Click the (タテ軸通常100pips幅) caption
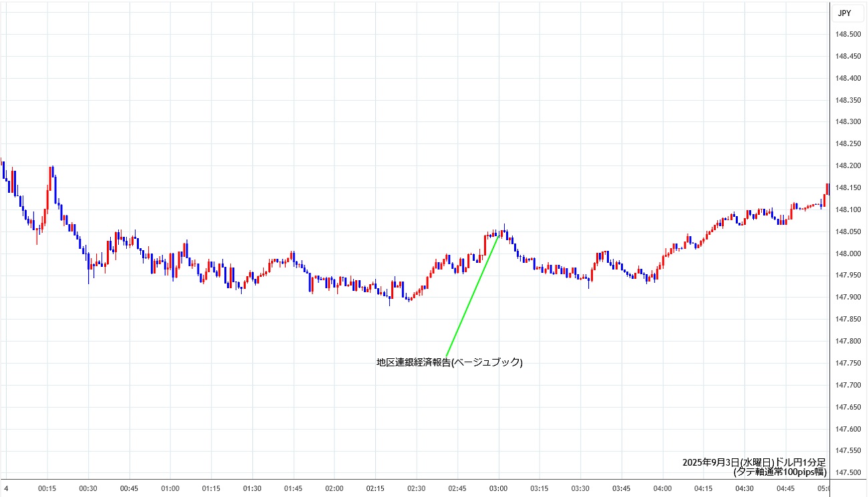 (780, 472)
